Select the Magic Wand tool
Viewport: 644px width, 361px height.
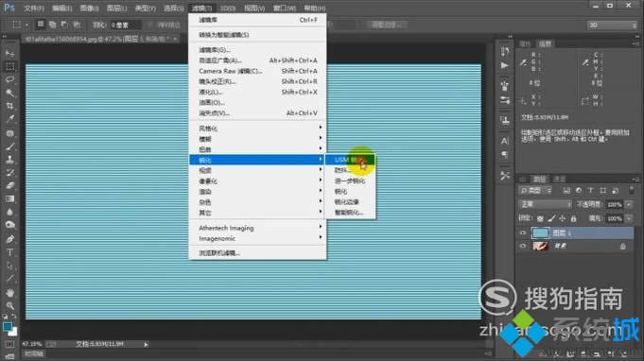coord(9,93)
